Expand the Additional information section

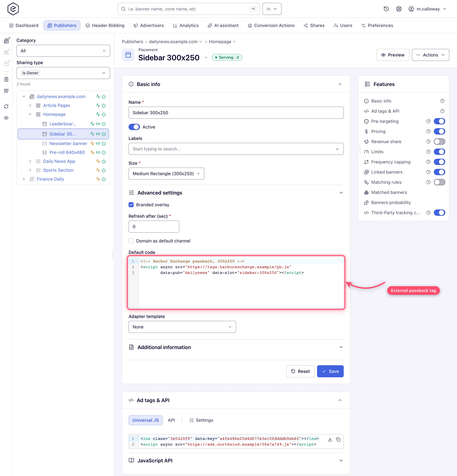click(236, 347)
